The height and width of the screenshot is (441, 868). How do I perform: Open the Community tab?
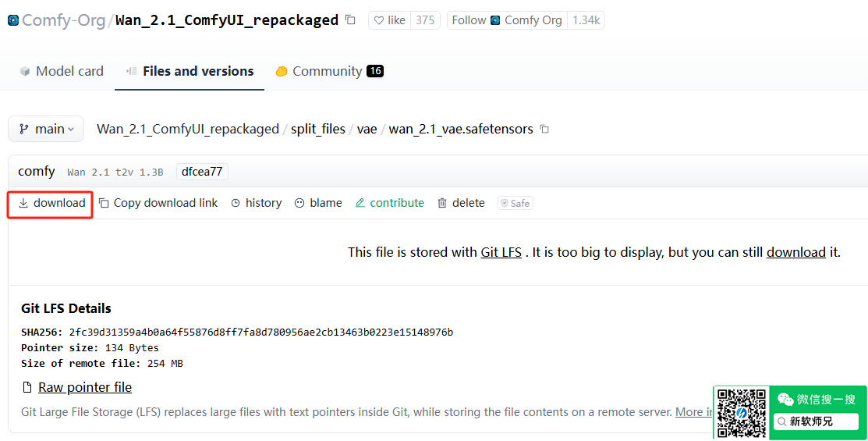[x=328, y=71]
